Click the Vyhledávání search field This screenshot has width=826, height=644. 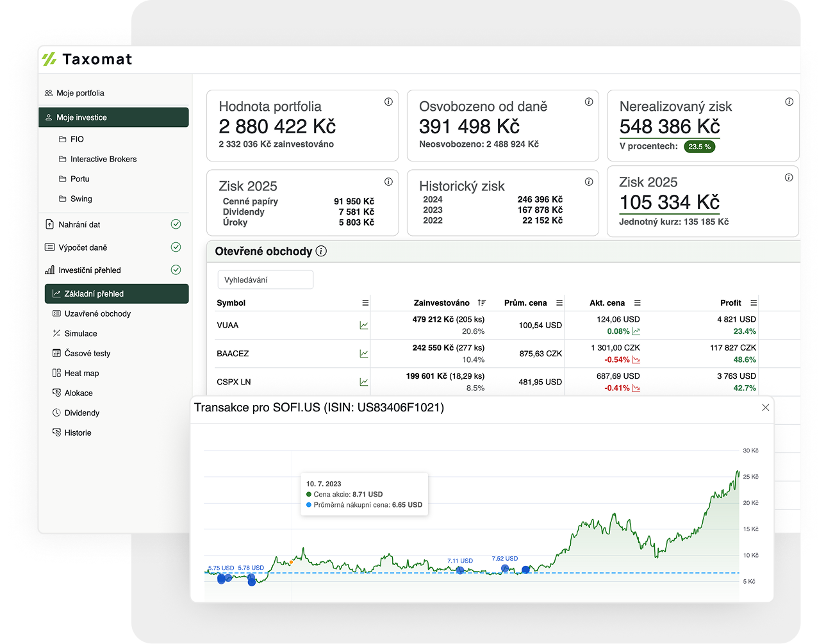point(265,279)
